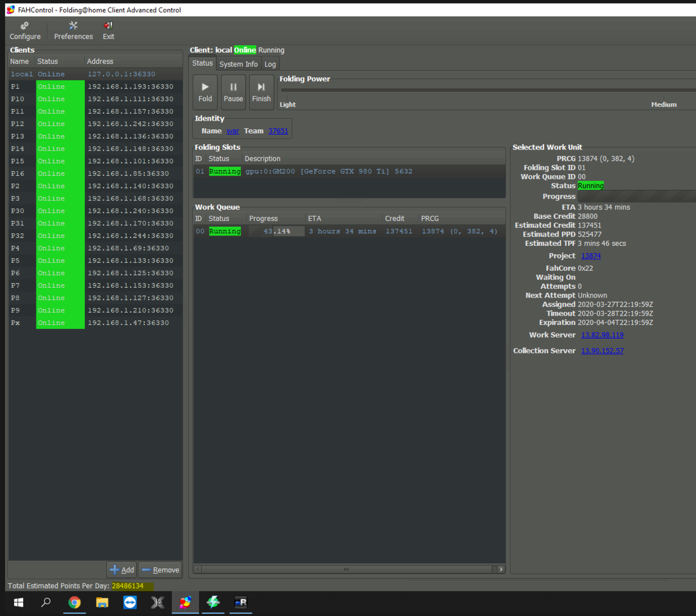Click the Remove client button
The width and height of the screenshot is (696, 616).
[x=160, y=570]
